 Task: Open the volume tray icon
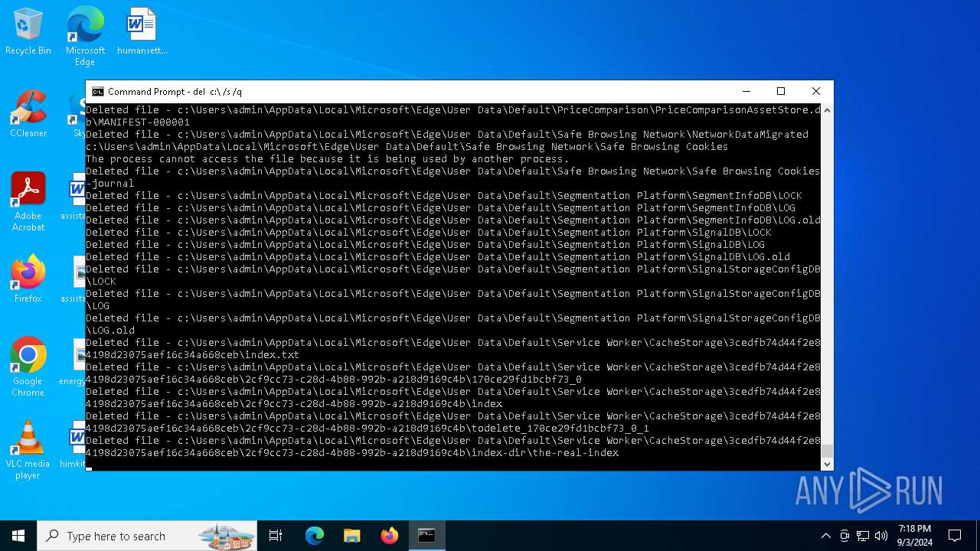[x=881, y=536]
